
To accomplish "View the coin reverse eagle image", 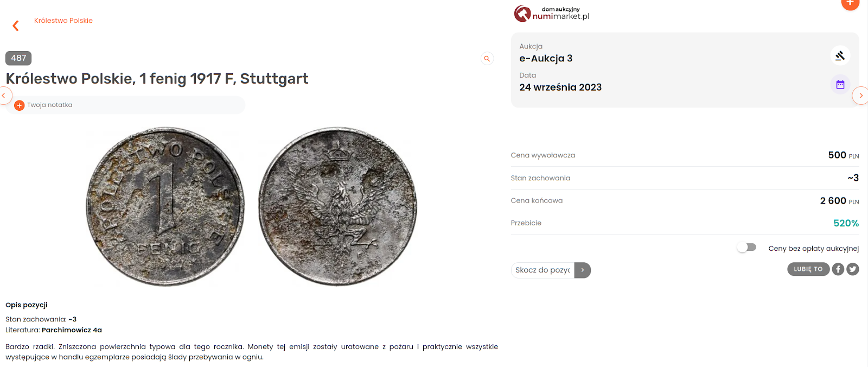I will tap(337, 206).
